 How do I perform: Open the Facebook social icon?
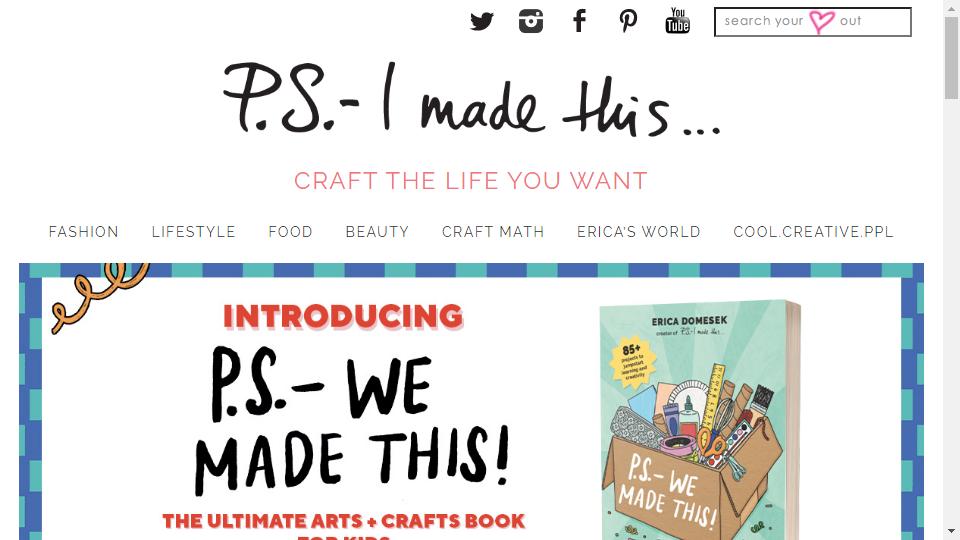pyautogui.click(x=579, y=21)
